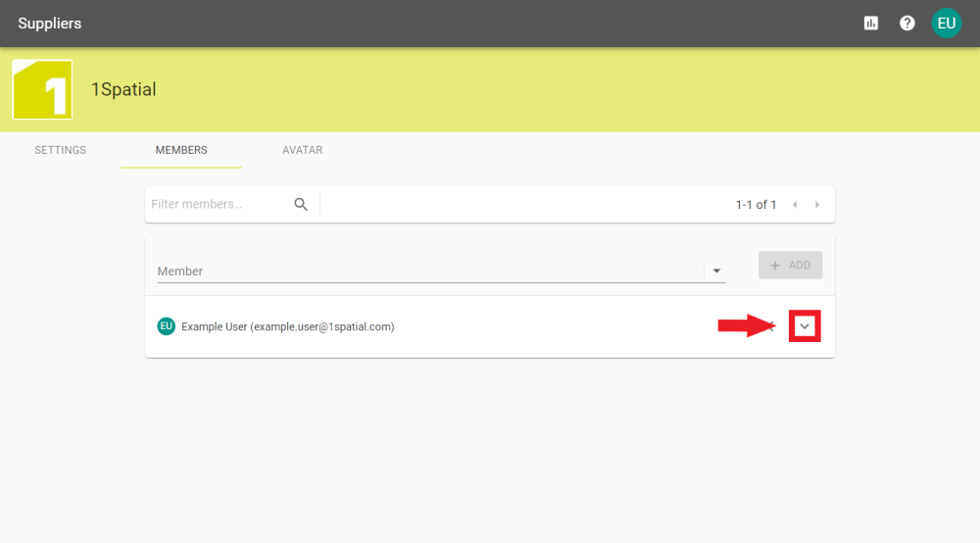Go to next page of members

point(817,205)
